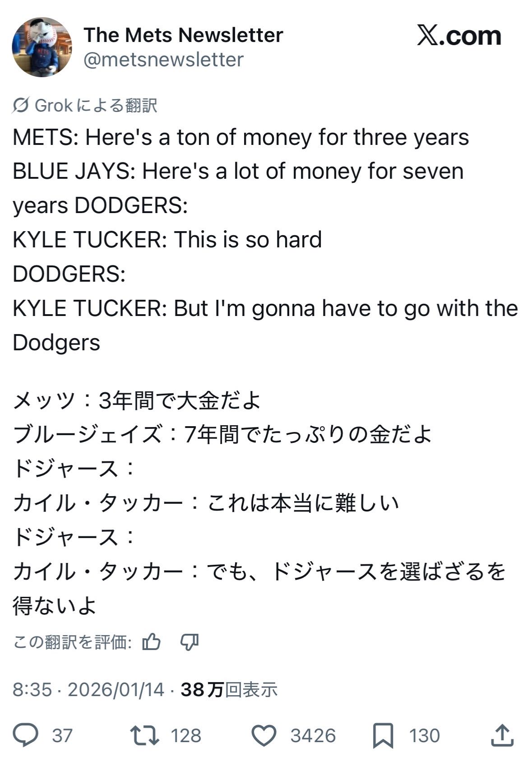
Task: Open the @metsnewsletter handle link
Action: tap(163, 60)
